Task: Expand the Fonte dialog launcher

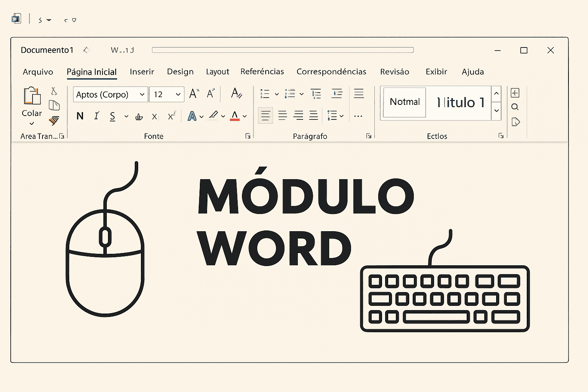Action: point(248,136)
